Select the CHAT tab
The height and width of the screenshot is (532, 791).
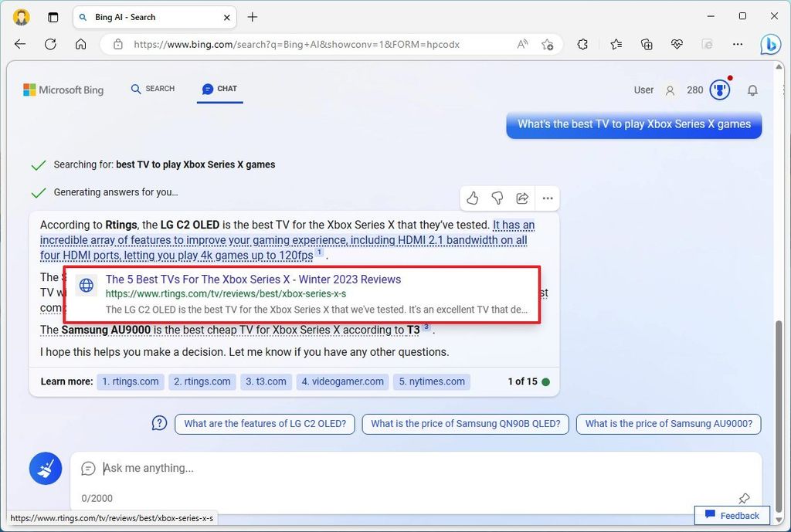click(219, 89)
